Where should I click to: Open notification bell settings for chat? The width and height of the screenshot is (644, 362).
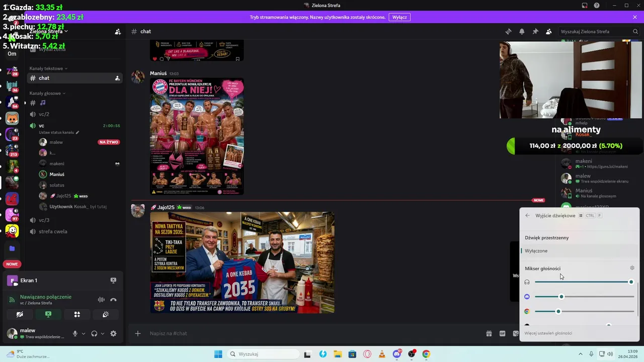click(x=522, y=31)
